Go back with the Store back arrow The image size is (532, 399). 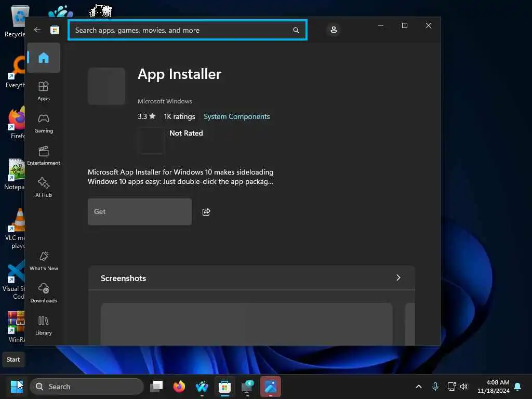click(x=37, y=30)
